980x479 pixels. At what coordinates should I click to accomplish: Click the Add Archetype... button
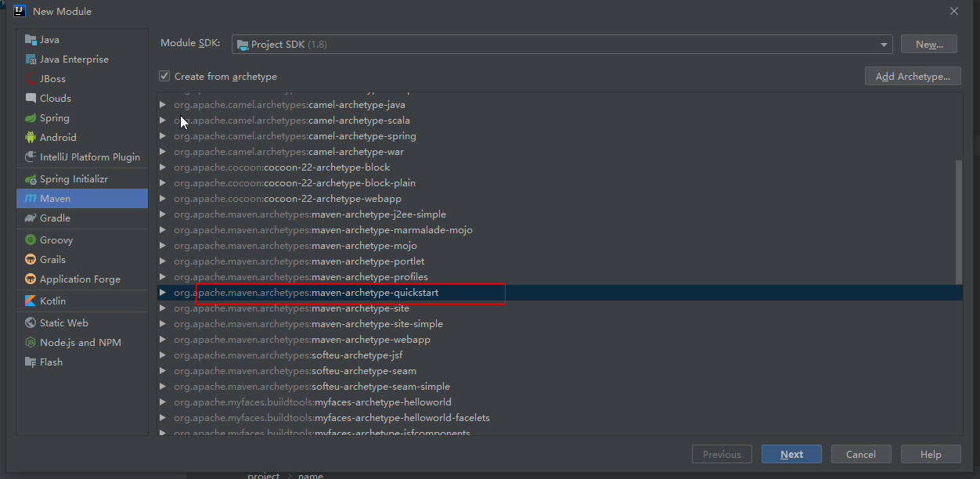point(913,76)
